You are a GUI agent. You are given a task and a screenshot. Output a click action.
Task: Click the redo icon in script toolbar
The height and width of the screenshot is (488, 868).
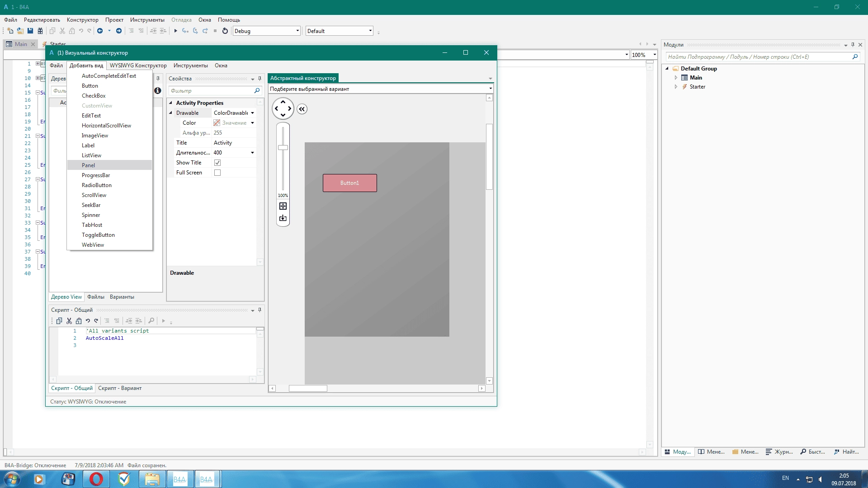(96, 321)
